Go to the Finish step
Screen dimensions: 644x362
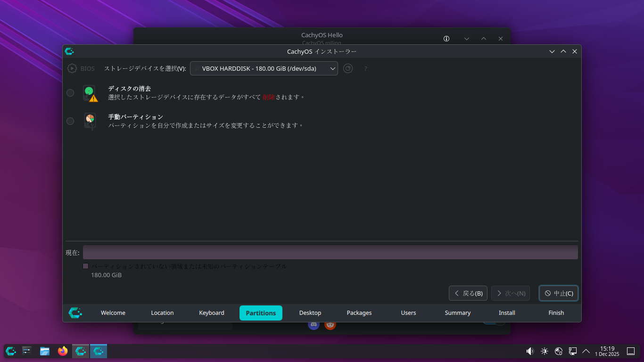tap(556, 313)
